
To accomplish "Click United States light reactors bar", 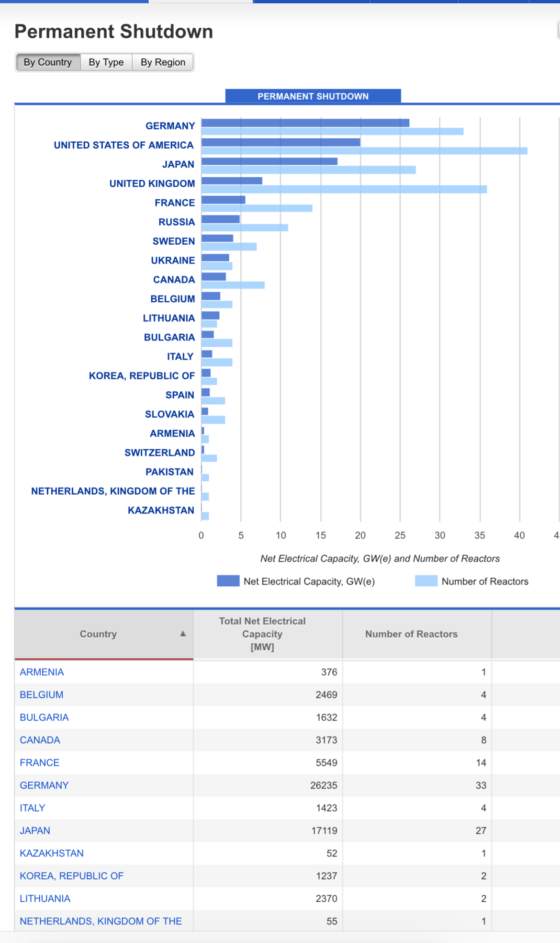I will tap(364, 151).
